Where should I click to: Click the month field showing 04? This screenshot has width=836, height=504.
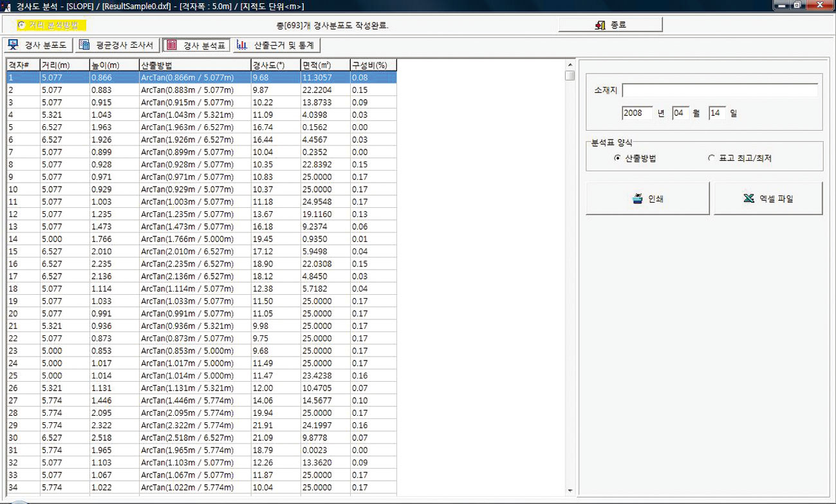tap(681, 113)
